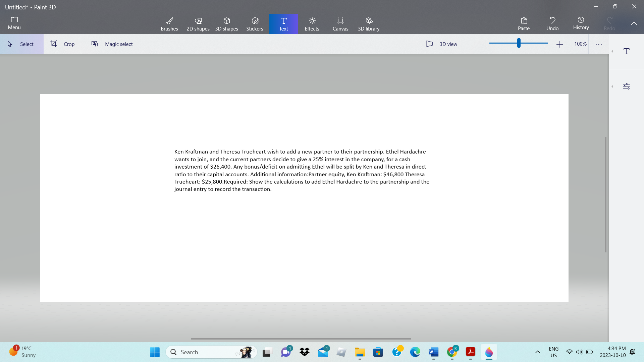Select the Effects tool
This screenshot has width=644, height=362.
312,23
